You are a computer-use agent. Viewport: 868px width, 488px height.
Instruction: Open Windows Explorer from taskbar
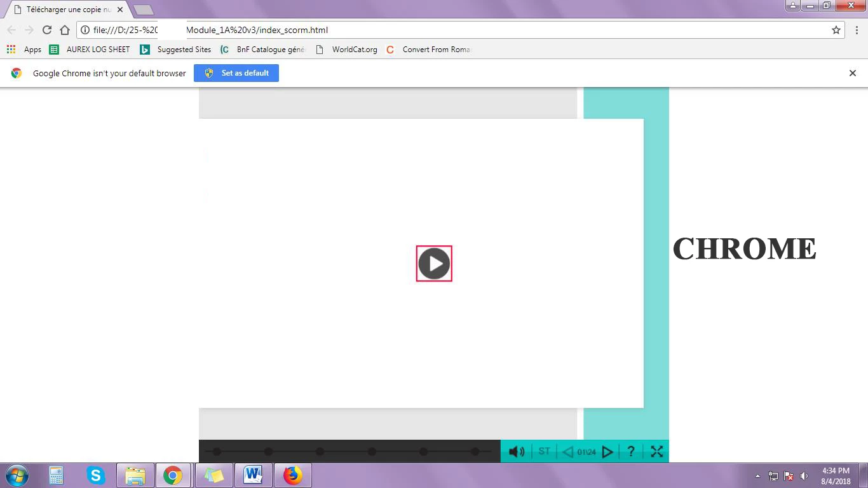(135, 475)
